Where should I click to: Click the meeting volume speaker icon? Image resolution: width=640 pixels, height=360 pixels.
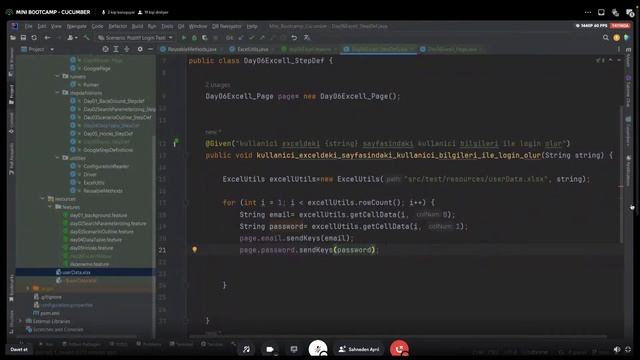coord(617,349)
